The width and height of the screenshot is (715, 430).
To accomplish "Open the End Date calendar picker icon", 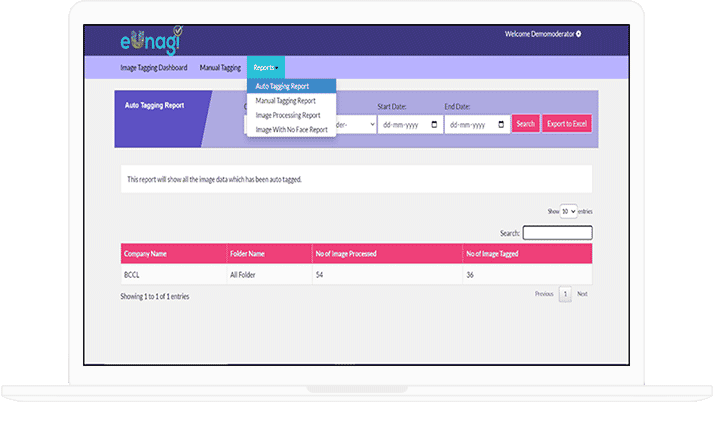I will click(x=502, y=125).
